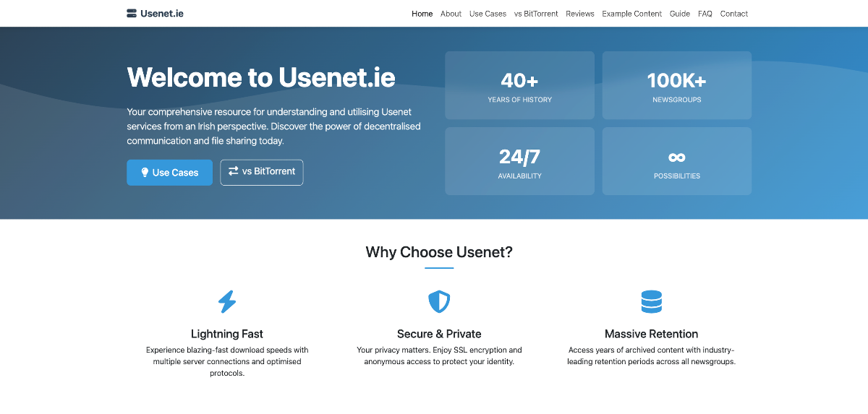868x414 pixels.
Task: Open Example Content nav item
Action: pyautogui.click(x=631, y=14)
